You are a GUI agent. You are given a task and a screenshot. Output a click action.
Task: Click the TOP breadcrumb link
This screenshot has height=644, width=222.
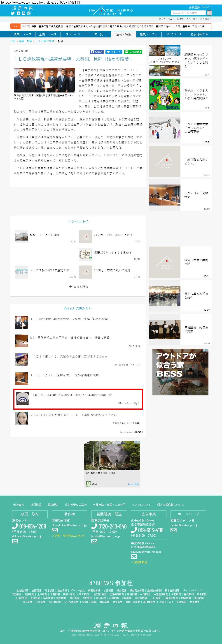13,41
